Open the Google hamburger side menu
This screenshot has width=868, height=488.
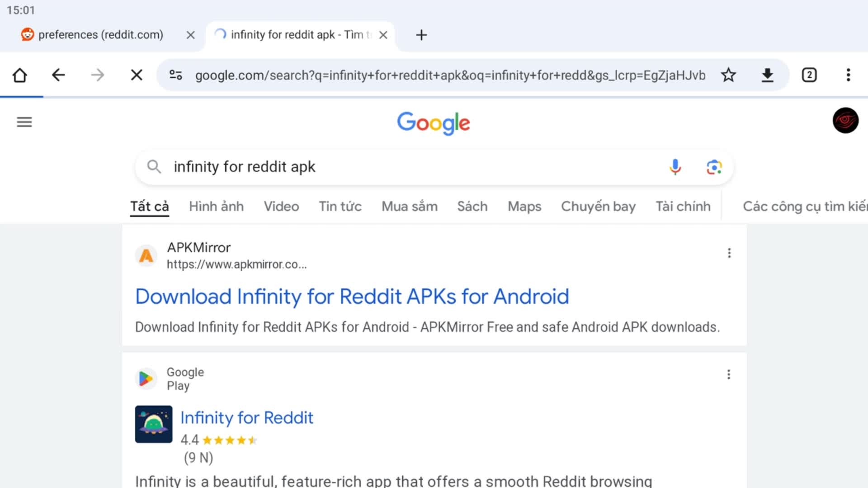pos(24,122)
